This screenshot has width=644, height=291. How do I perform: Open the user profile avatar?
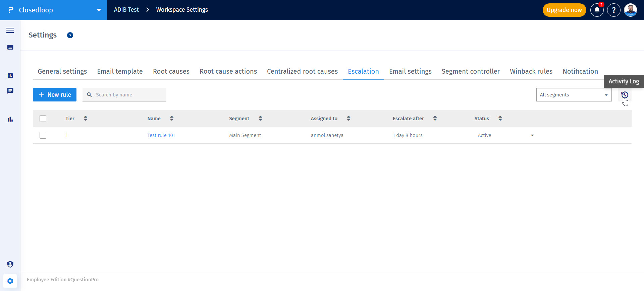pos(630,10)
